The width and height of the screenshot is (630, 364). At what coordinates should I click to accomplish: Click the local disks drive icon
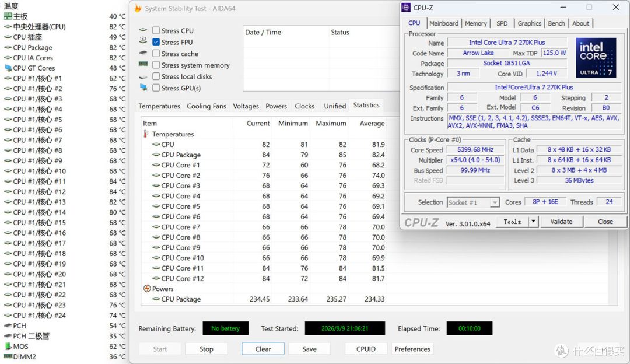tap(143, 77)
